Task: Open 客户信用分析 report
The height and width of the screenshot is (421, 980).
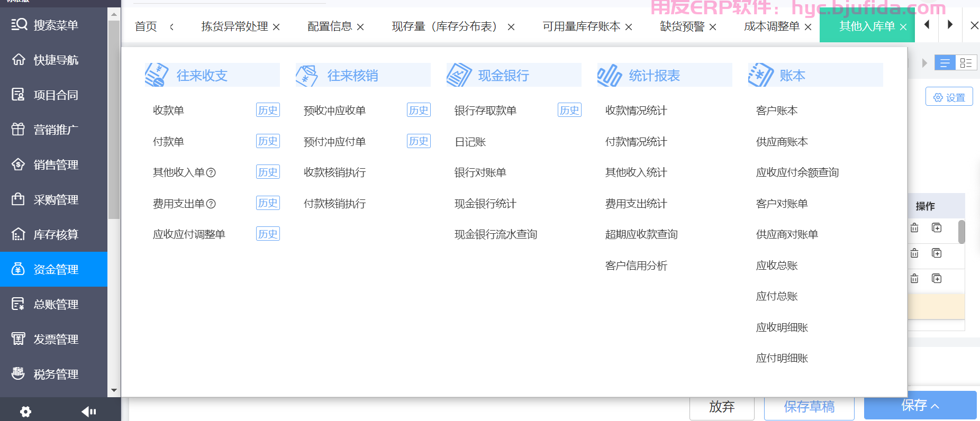Action: tap(636, 266)
